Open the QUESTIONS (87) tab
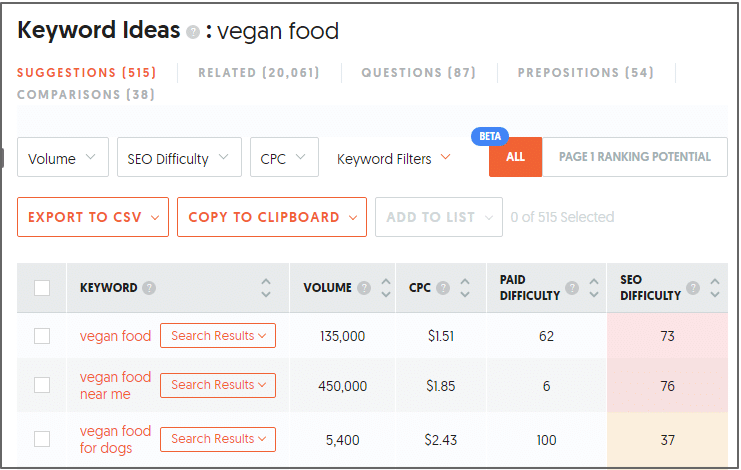741x470 pixels. [x=418, y=73]
